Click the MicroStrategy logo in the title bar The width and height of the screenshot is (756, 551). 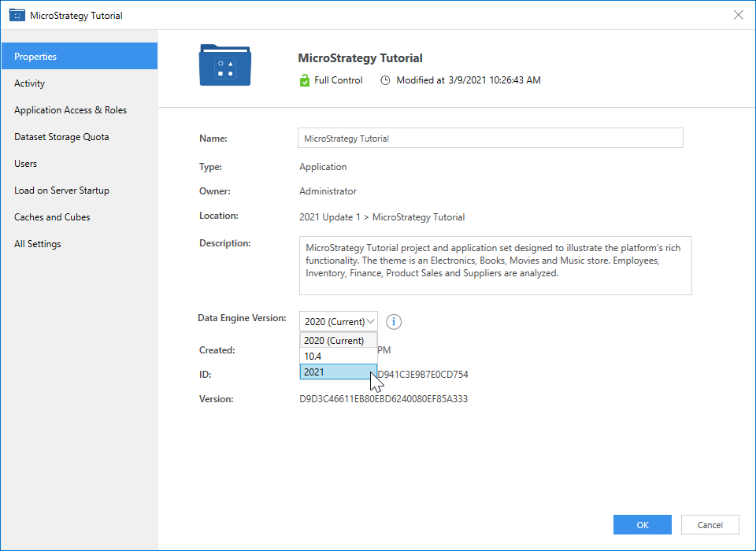coord(17,14)
